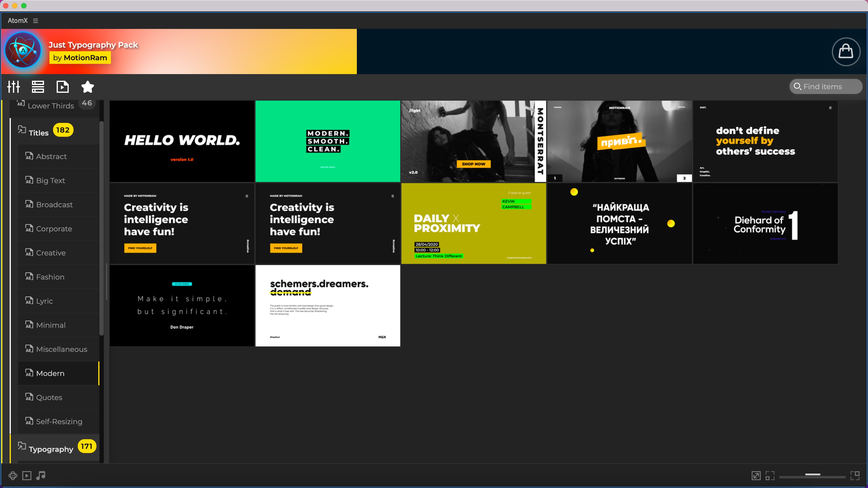868x488 pixels.
Task: Click the play file icon in toolbar
Action: coord(63,87)
